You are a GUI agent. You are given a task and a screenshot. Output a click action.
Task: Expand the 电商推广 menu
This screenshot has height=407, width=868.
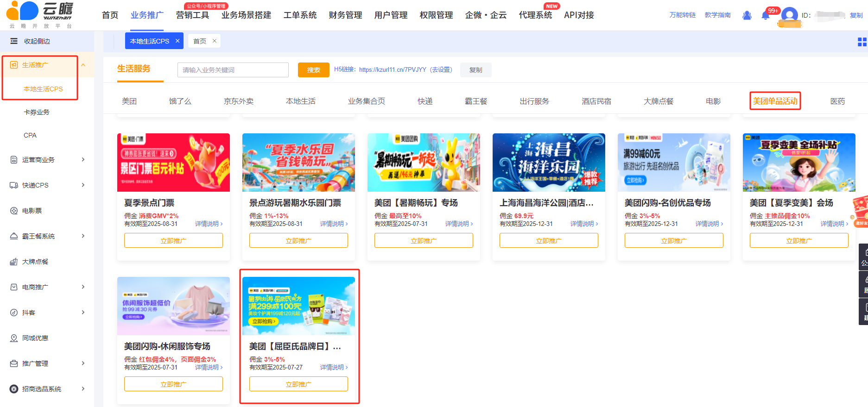[83, 287]
